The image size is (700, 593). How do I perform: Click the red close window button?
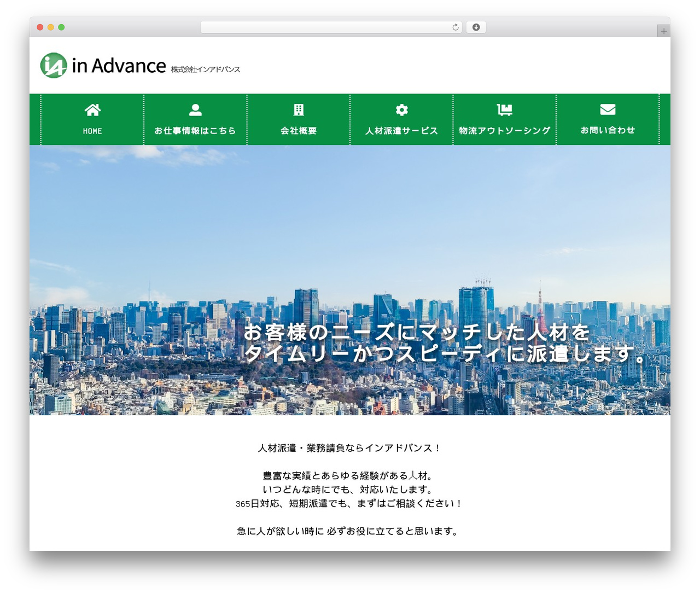click(x=40, y=27)
